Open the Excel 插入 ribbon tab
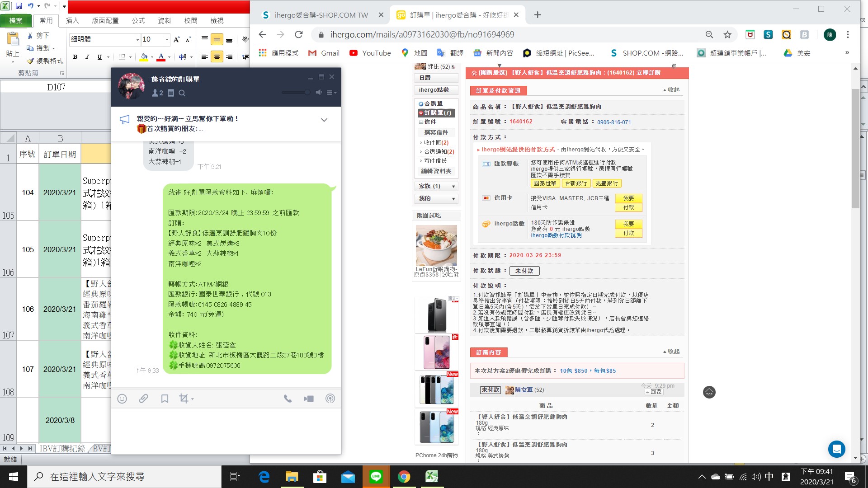The width and height of the screenshot is (868, 488). (x=72, y=21)
